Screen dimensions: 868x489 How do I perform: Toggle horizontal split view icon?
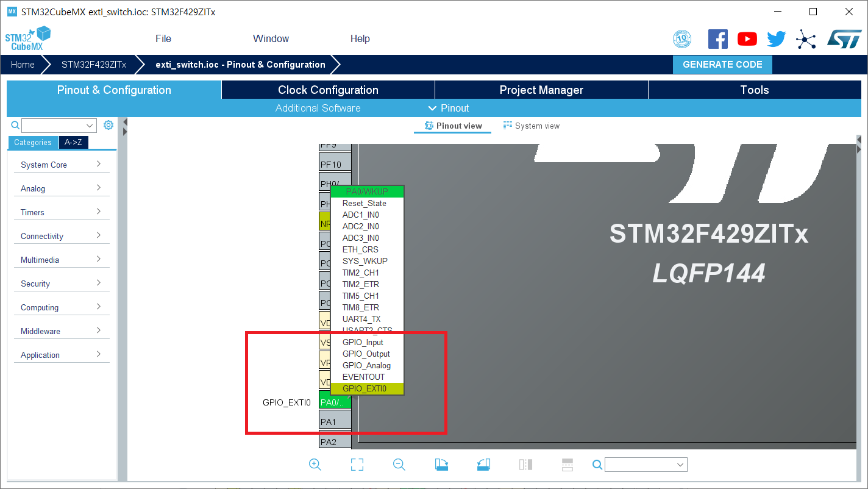click(567, 465)
